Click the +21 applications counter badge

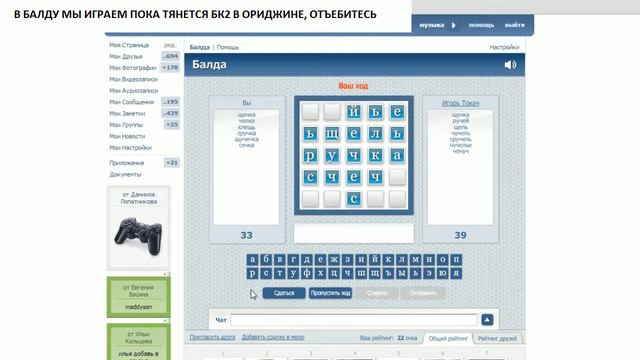coord(172,163)
